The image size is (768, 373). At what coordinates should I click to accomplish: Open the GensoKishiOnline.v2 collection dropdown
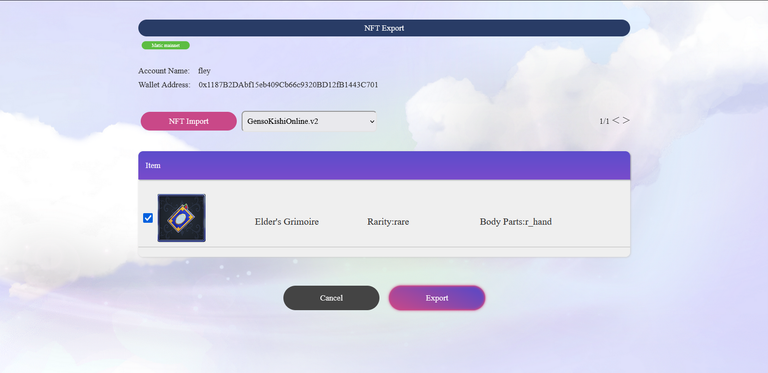pos(309,121)
